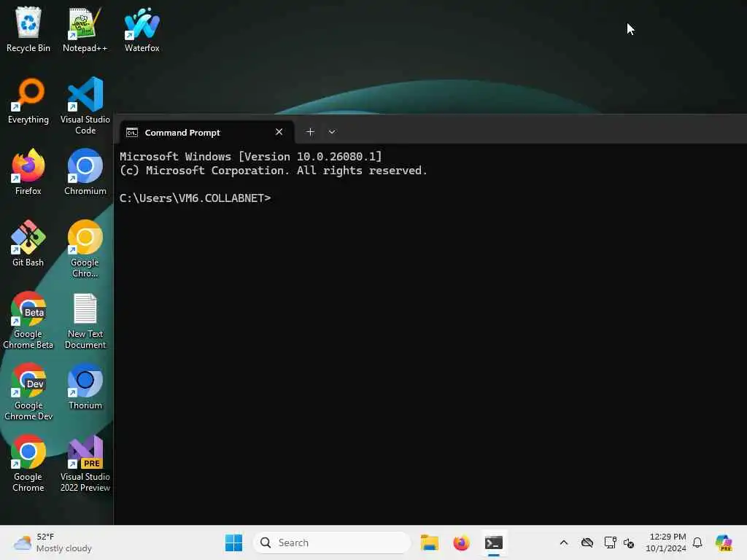This screenshot has width=747, height=560.
Task: Select the yellow Google Chrome Canary shortcut
Action: 85,249
